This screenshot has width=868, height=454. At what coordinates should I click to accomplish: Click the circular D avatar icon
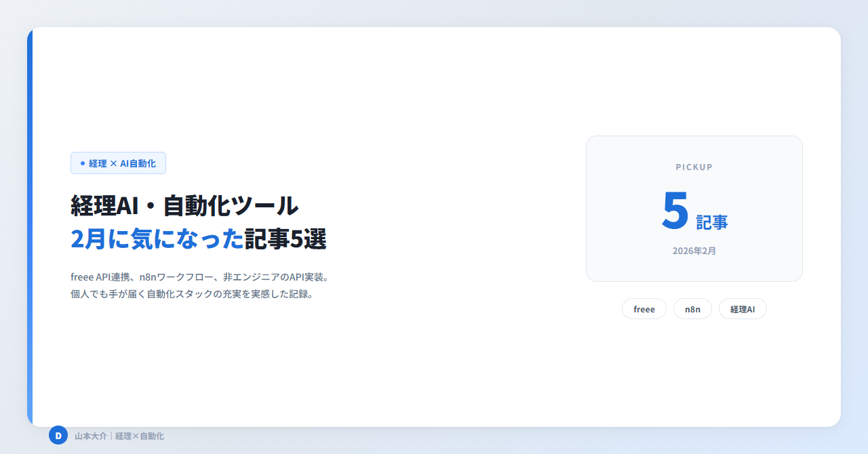click(x=58, y=436)
